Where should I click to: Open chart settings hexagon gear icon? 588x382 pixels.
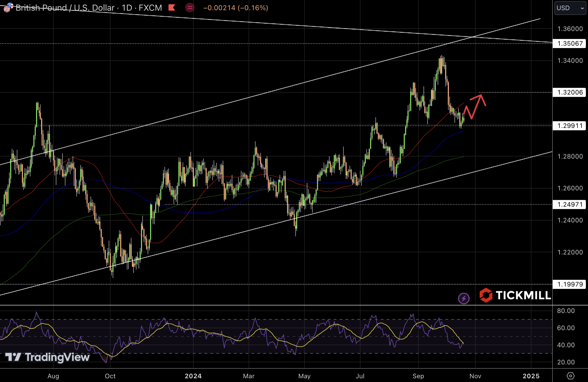(x=570, y=376)
